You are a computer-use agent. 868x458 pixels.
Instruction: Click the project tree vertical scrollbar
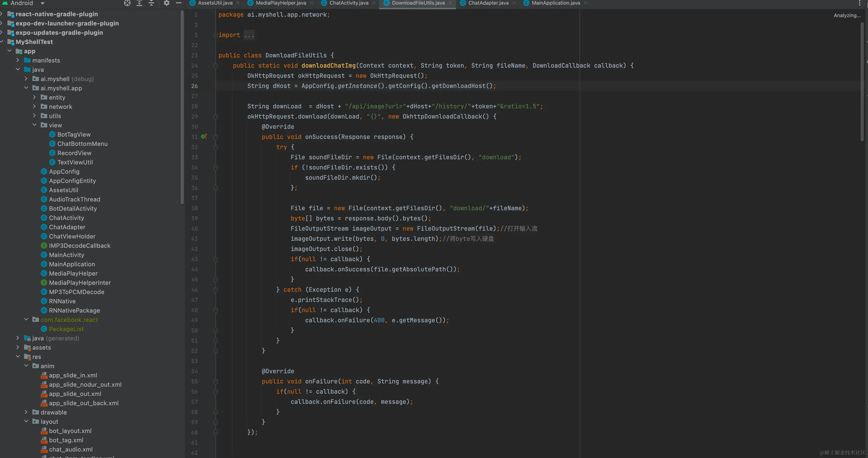pyautogui.click(x=182, y=107)
